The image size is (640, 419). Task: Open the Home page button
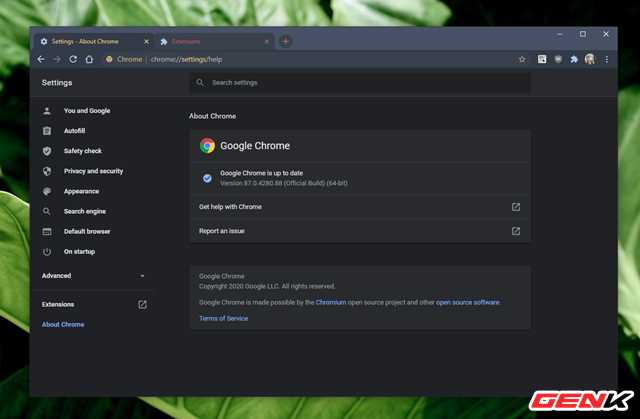click(89, 59)
